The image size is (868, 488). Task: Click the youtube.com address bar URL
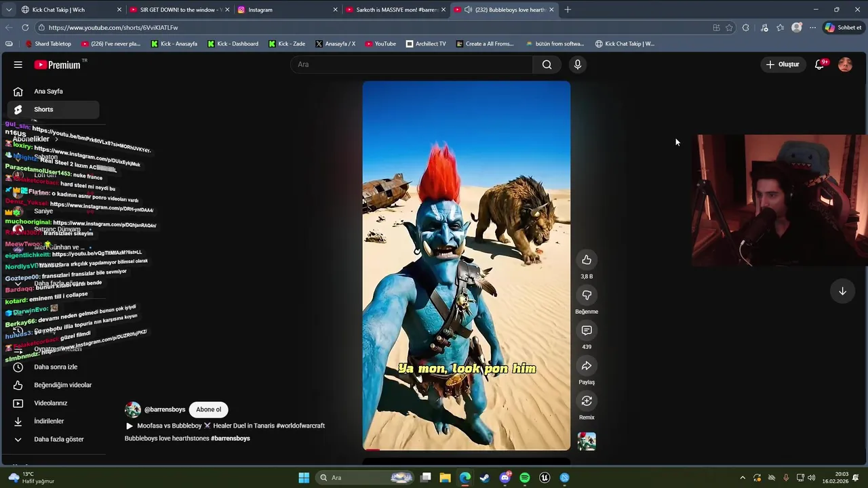[113, 28]
